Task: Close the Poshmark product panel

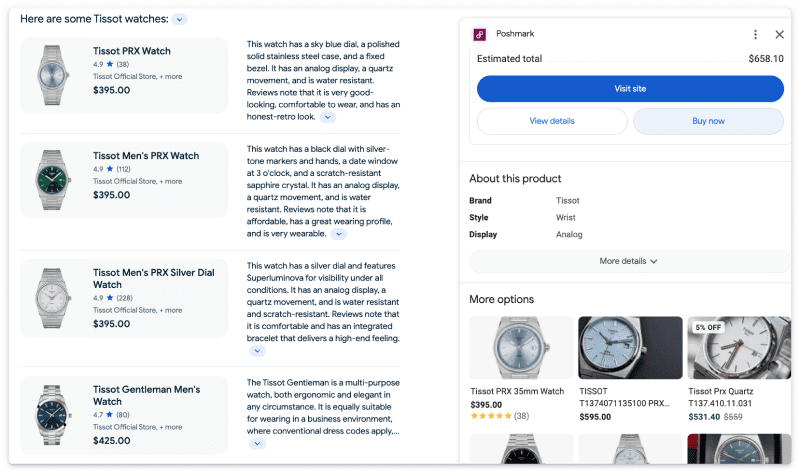Action: [x=780, y=34]
